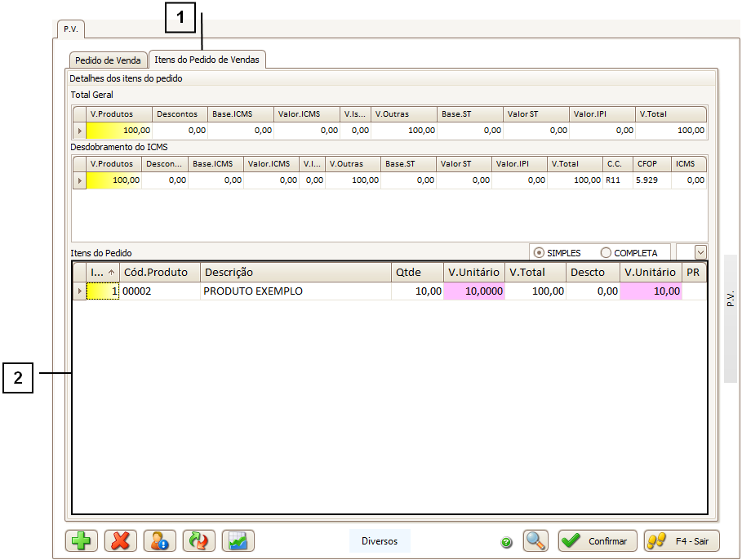Viewport: 742px width, 560px height.
Task: Open the chart report icon
Action: 238,540
